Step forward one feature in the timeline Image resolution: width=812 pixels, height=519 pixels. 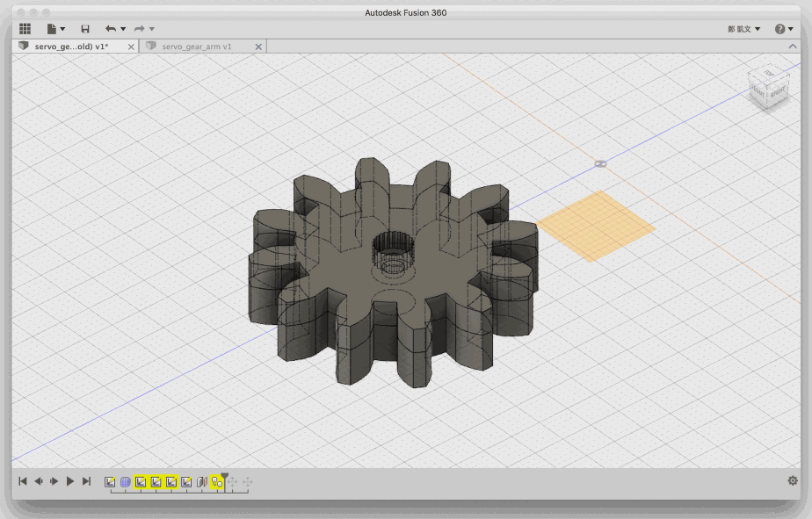pyautogui.click(x=54, y=481)
